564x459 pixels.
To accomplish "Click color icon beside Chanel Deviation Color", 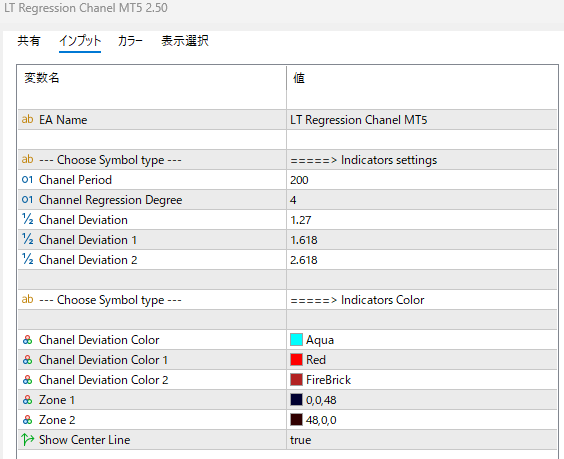I will [x=28, y=340].
